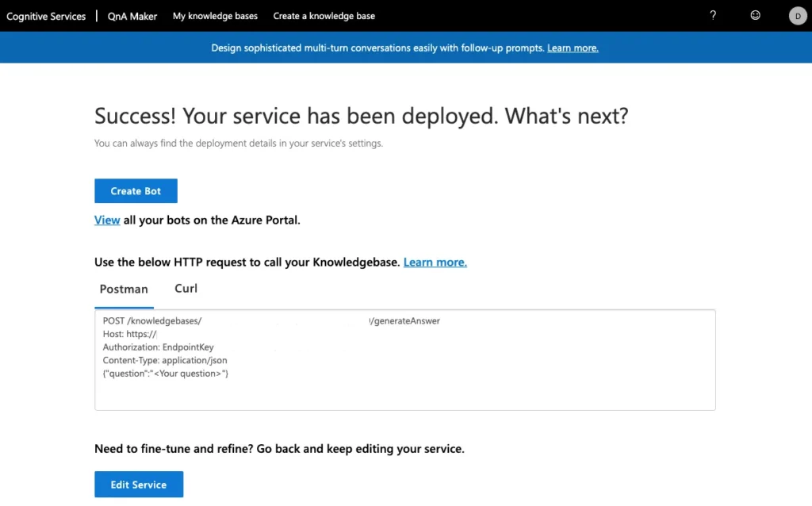Open QnA Maker home link
This screenshot has width=812, height=506.
tap(132, 16)
